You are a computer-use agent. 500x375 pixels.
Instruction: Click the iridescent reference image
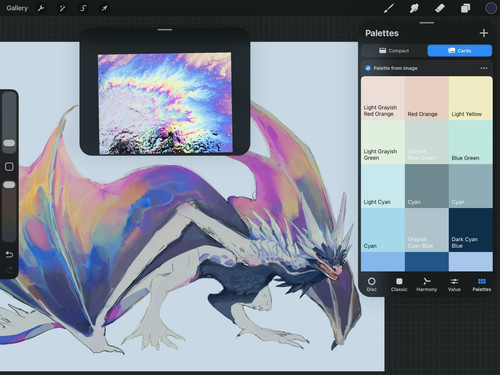coord(165,103)
